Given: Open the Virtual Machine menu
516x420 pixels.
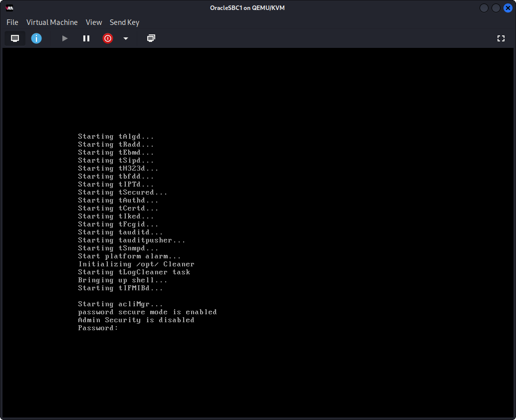Looking at the screenshot, I should coord(52,22).
